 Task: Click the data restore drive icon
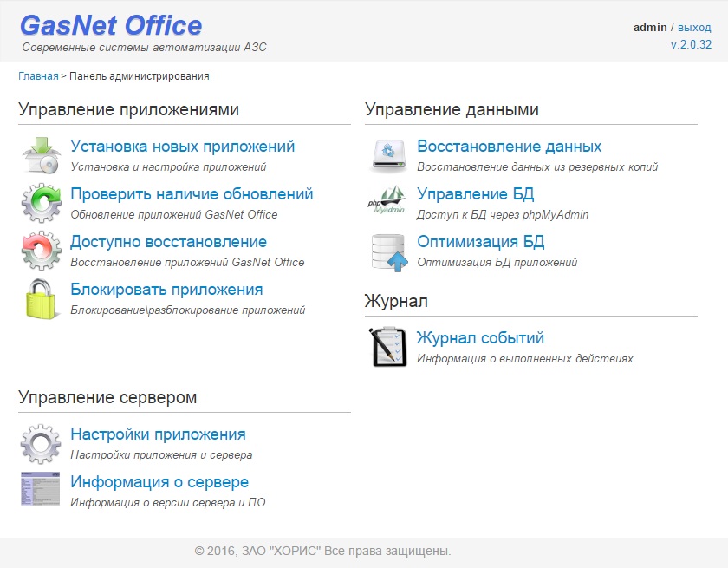click(x=389, y=156)
